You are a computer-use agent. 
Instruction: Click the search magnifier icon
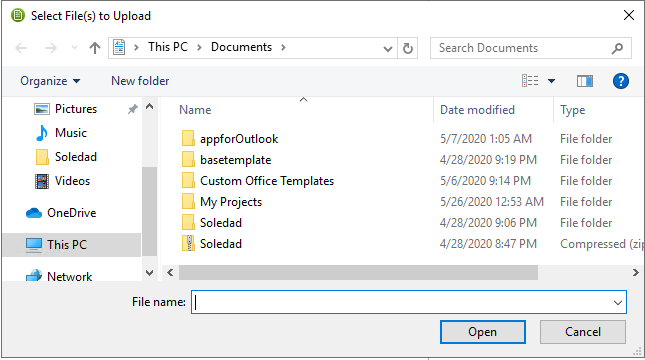617,48
